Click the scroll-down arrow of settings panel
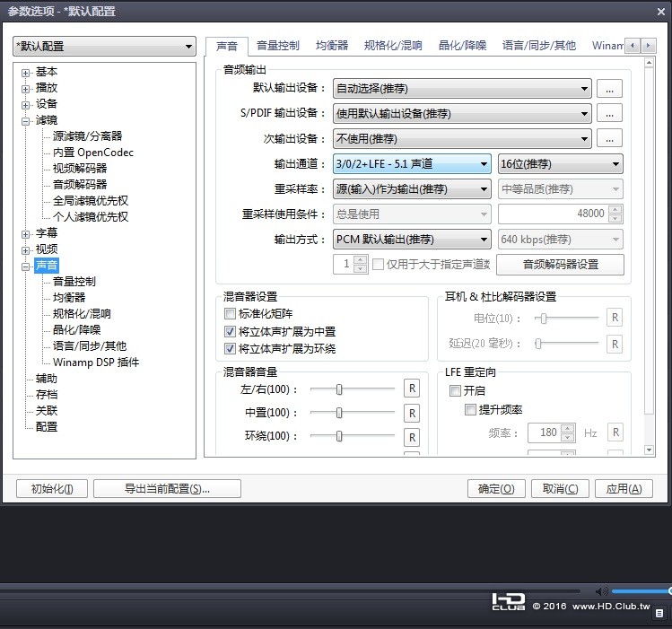This screenshot has height=629, width=672. pos(649,450)
